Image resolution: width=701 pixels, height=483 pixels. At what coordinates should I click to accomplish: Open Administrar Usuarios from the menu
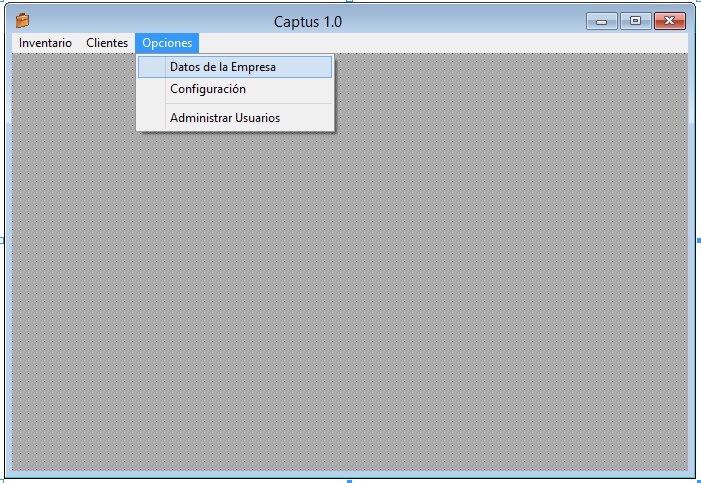pos(224,118)
